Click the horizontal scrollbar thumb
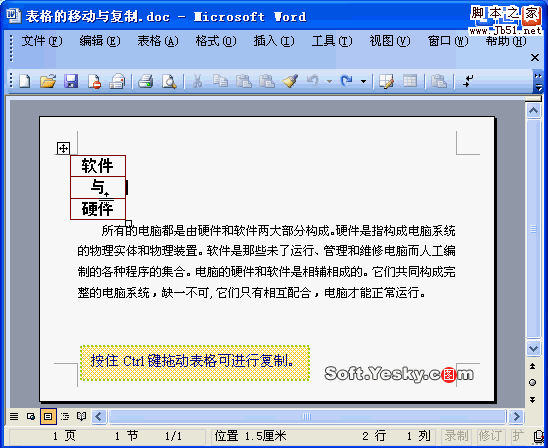548x448 pixels. (x=307, y=417)
